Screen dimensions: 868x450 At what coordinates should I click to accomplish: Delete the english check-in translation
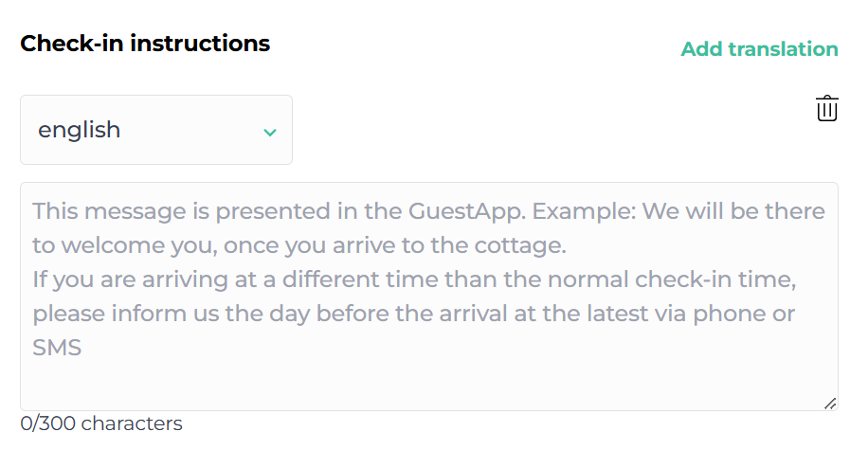(x=826, y=109)
